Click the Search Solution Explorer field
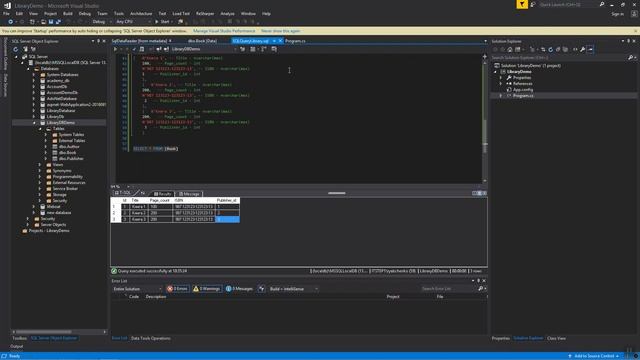This screenshot has height=360, width=640. tap(559, 58)
